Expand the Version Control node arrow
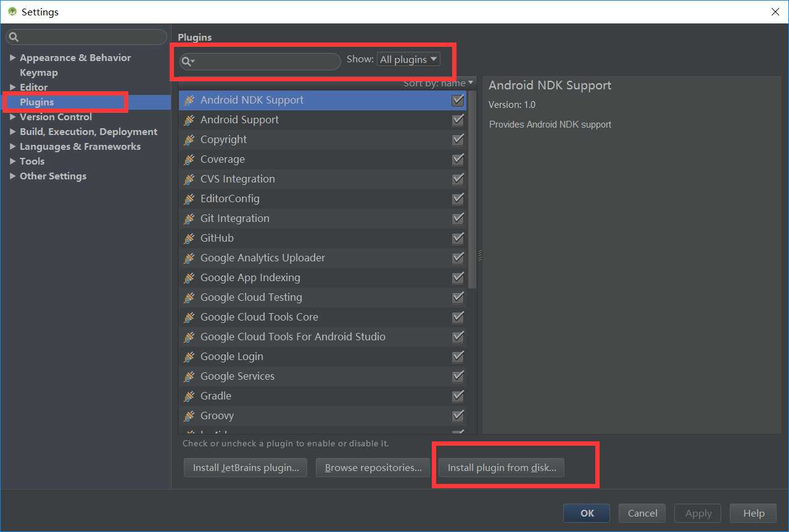Image resolution: width=789 pixels, height=532 pixels. [12, 117]
